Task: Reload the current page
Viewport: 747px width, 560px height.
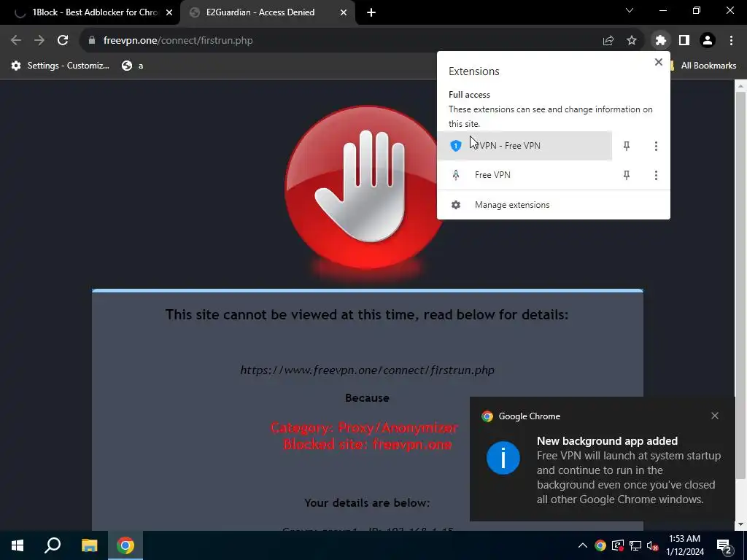Action: pos(63,41)
